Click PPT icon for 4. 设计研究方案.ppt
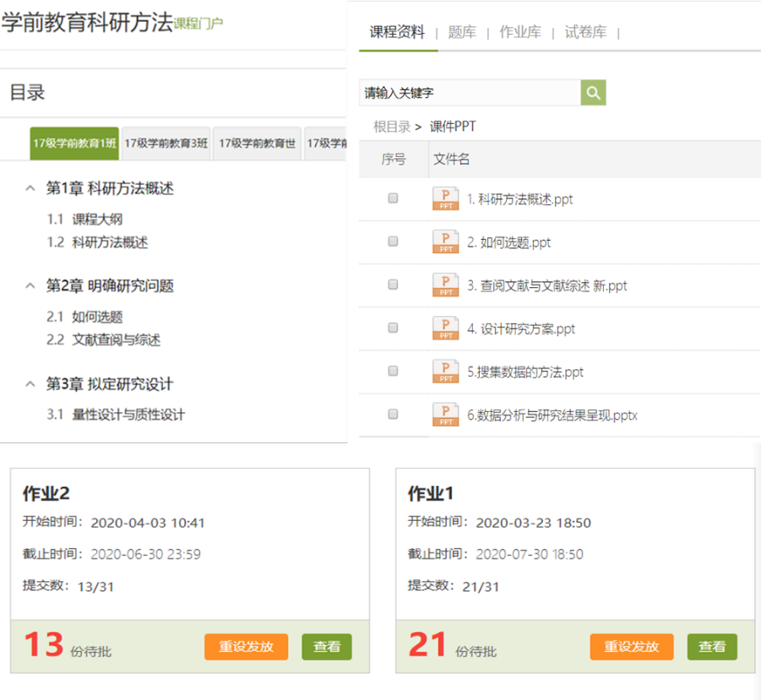The width and height of the screenshot is (761, 700). [x=445, y=328]
